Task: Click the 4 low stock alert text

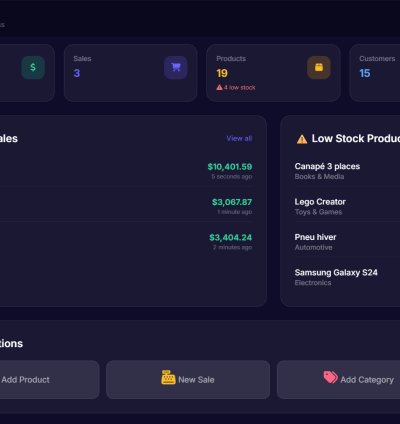Action: (x=239, y=87)
